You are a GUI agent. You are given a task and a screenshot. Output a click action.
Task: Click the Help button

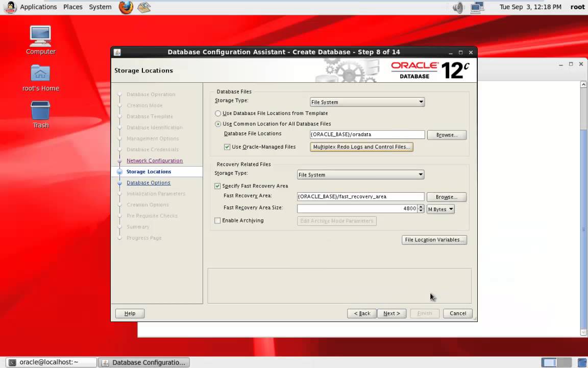click(130, 313)
